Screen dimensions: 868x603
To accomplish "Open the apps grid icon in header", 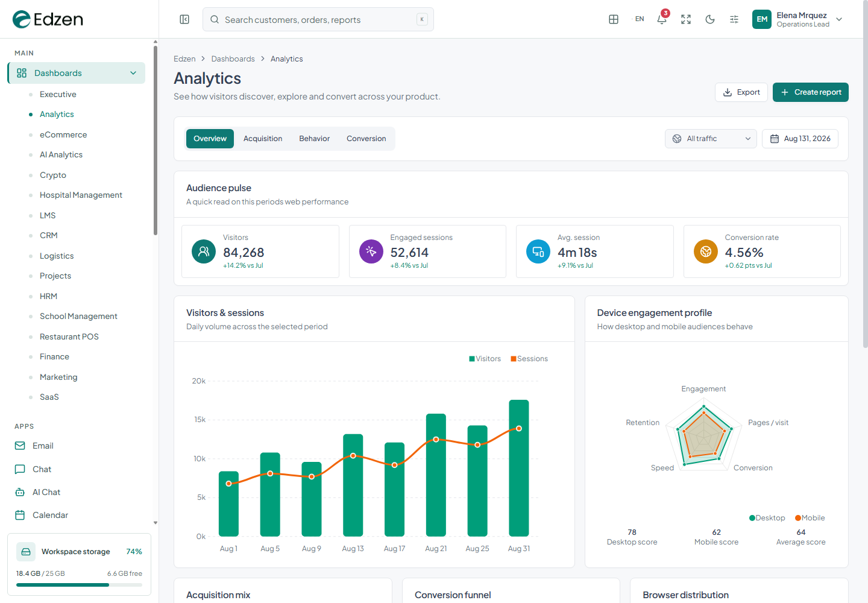I will pos(614,19).
